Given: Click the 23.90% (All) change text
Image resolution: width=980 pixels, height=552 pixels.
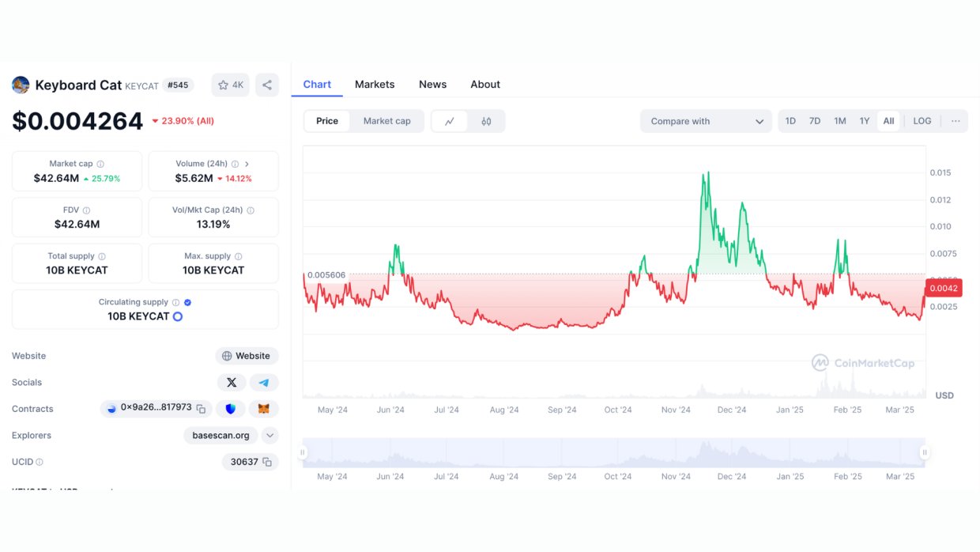Looking at the screenshot, I should point(183,121).
